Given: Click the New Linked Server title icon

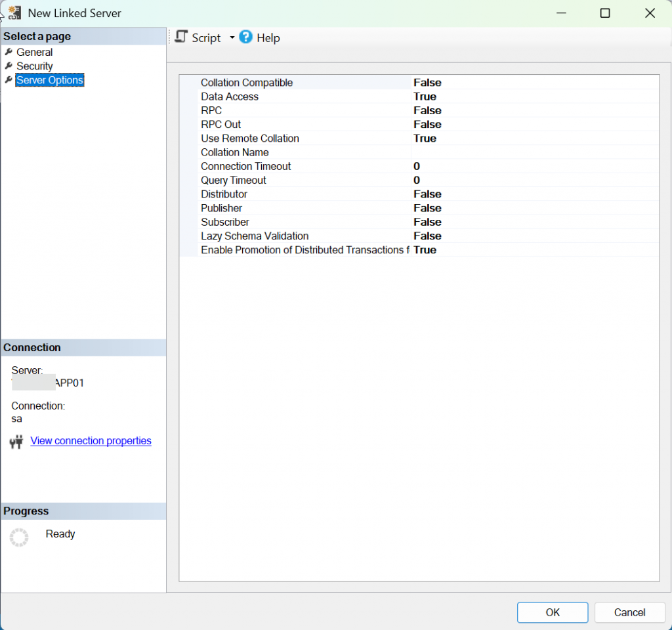Looking at the screenshot, I should pos(14,13).
